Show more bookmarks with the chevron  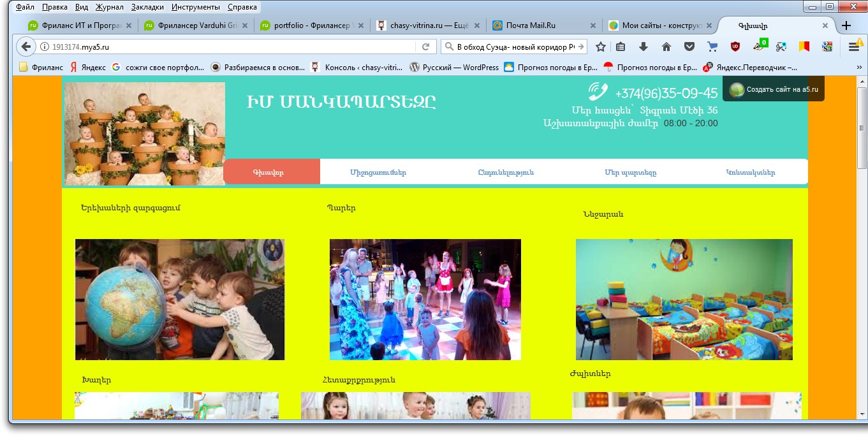[x=858, y=67]
